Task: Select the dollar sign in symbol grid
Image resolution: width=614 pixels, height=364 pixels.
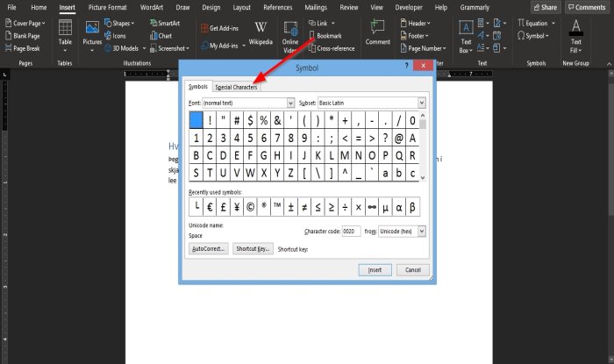Action: point(250,120)
